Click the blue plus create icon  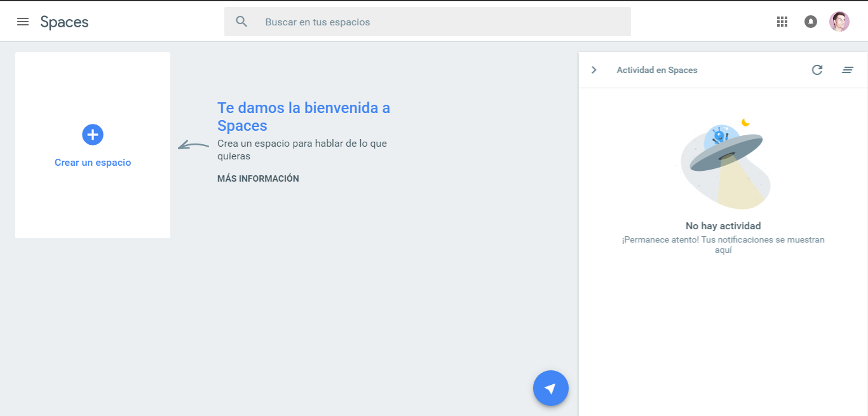tap(93, 135)
